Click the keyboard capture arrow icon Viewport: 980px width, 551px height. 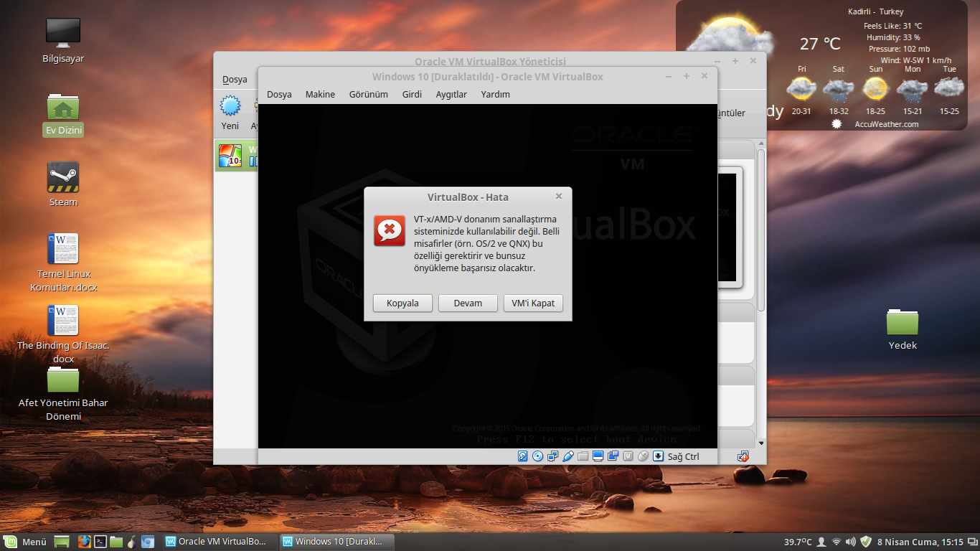(x=658, y=456)
